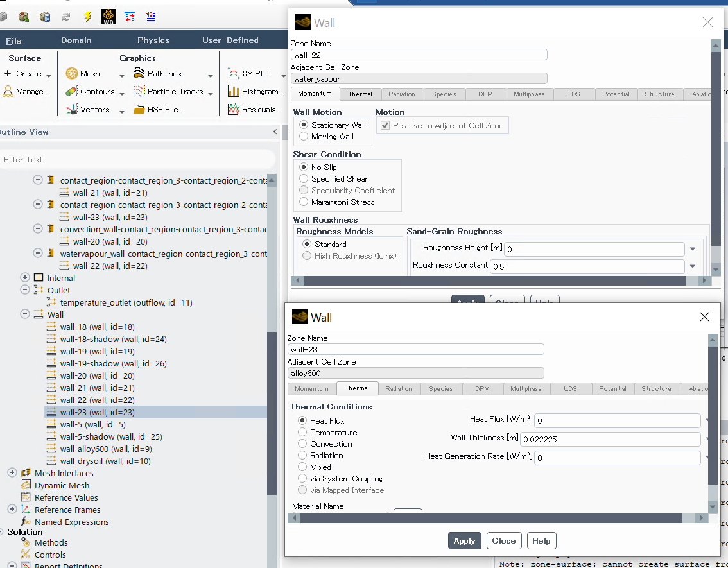Click the refresh arrows toolbar icon

click(x=66, y=17)
